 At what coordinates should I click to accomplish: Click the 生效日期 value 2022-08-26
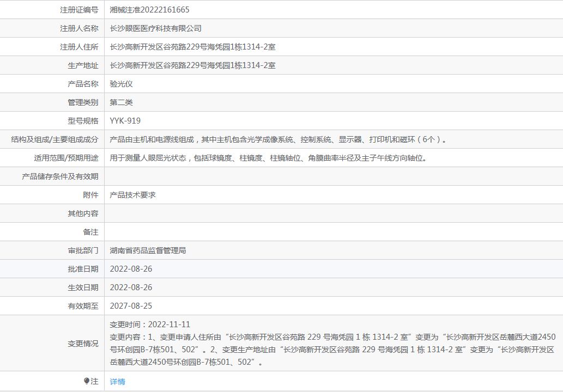tap(131, 287)
